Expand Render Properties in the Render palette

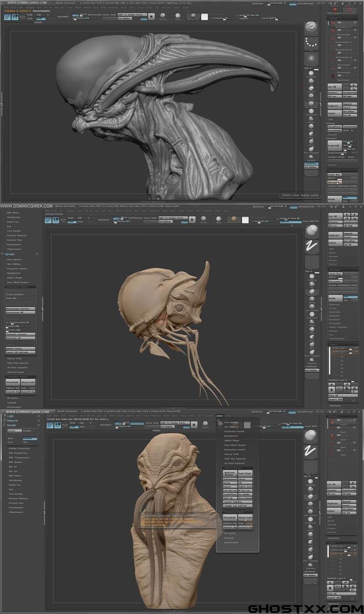pos(19,449)
